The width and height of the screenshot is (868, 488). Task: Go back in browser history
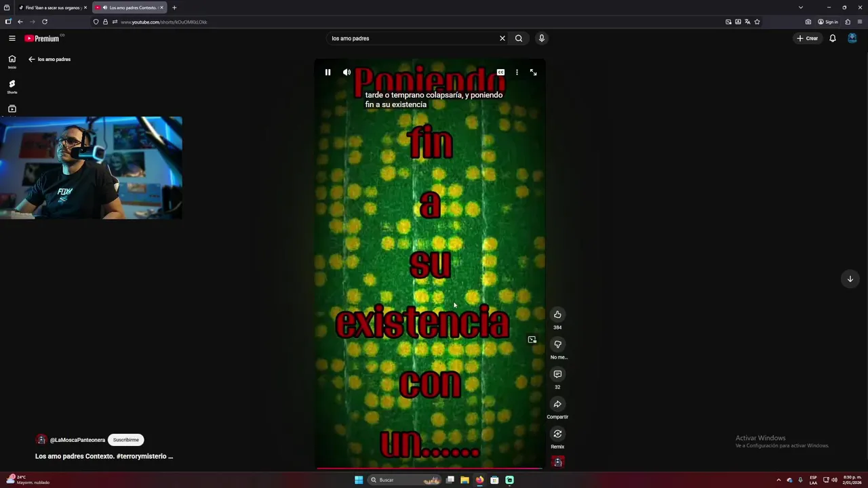pos(20,22)
